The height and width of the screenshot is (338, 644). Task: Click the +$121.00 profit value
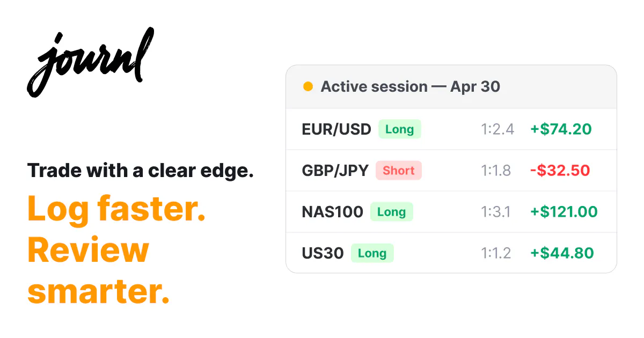click(564, 212)
